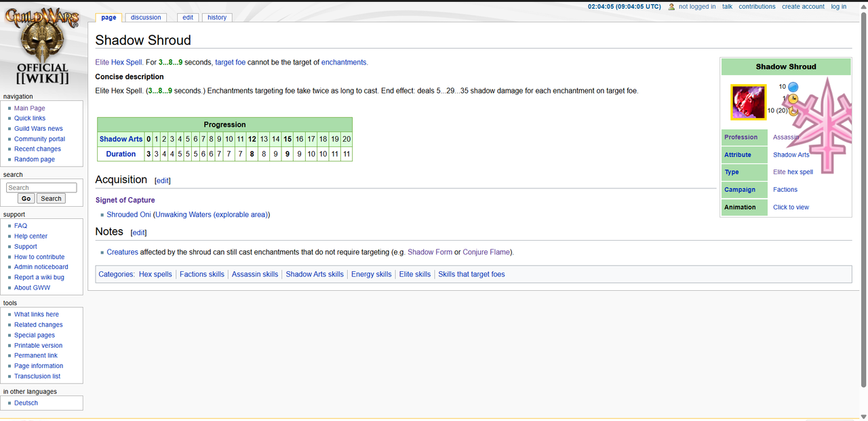
Task: Open the Shadow Shroud skill icon image
Action: coord(749,102)
